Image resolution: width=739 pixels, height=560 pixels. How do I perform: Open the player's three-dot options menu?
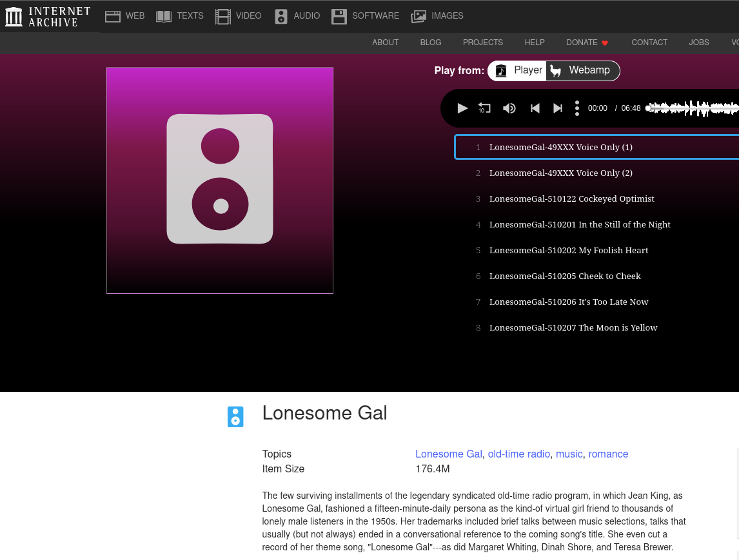577,108
